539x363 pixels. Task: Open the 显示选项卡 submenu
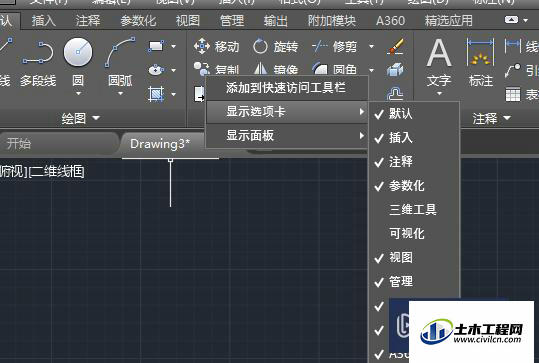[287, 112]
